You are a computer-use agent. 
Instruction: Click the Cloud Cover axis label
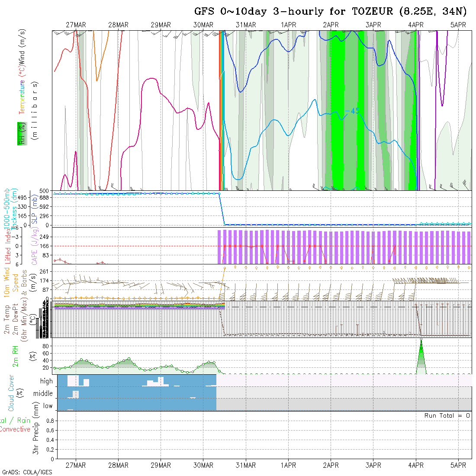(x=11, y=393)
